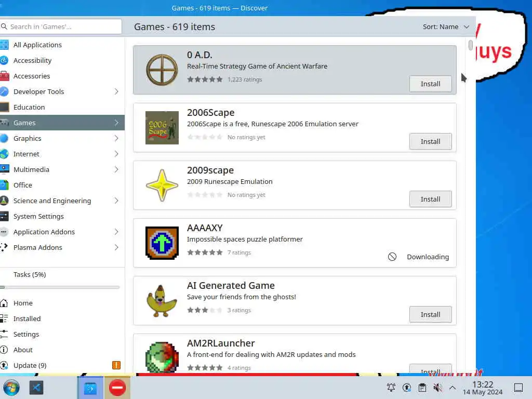
Task: Install 0 A.D.
Action: tap(430, 84)
